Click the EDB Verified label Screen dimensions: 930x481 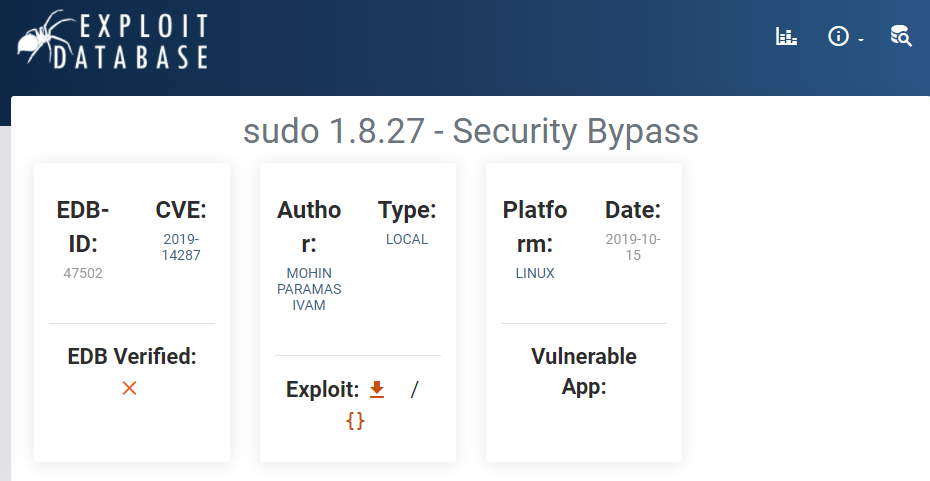pos(132,356)
